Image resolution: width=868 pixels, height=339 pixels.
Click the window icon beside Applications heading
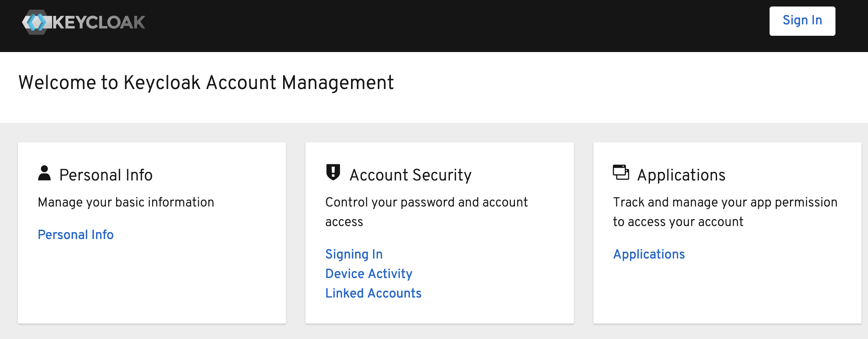621,172
